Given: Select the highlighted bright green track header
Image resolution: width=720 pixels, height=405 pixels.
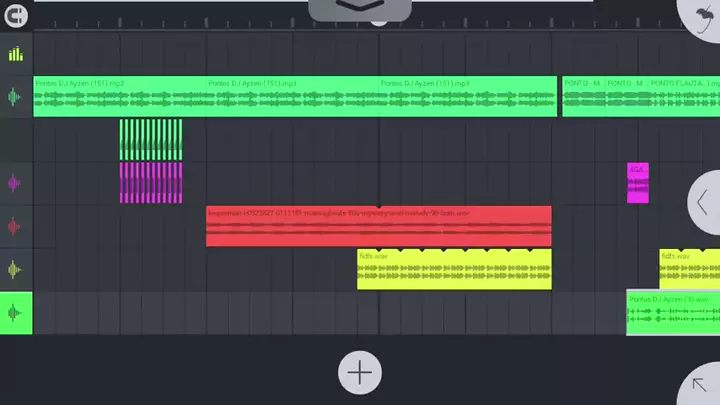Looking at the screenshot, I should (x=16, y=313).
